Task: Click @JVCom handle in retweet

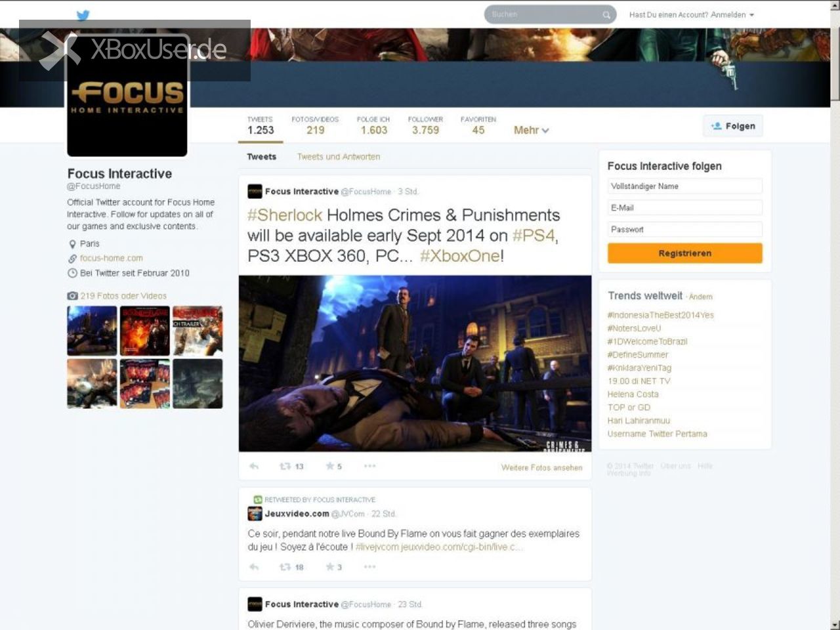Action: click(348, 514)
